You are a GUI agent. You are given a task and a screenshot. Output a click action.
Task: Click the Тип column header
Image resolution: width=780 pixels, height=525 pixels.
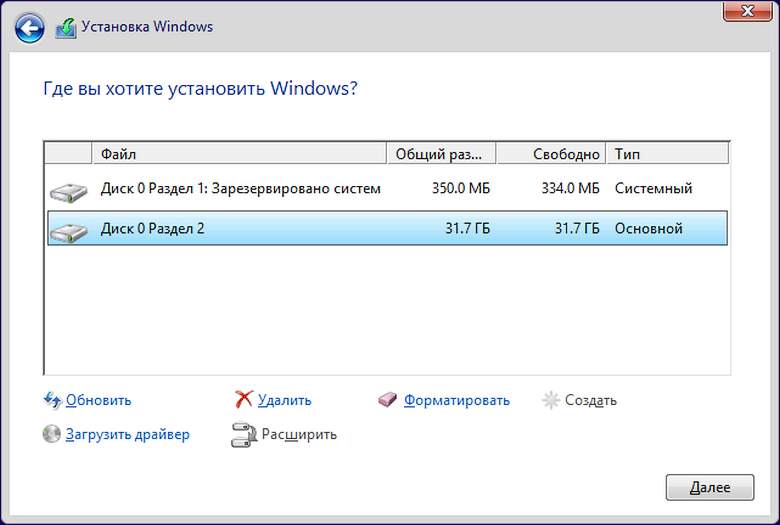(x=667, y=153)
